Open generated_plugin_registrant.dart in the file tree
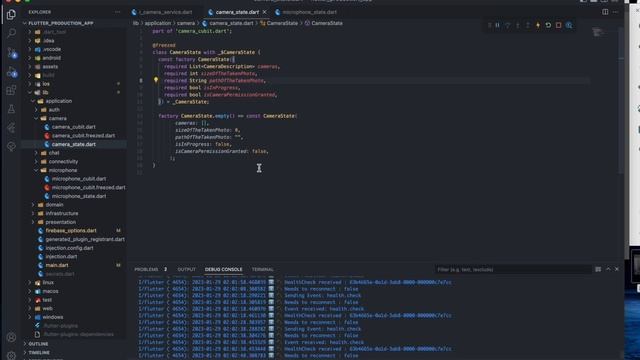The image size is (640, 360). 85,240
